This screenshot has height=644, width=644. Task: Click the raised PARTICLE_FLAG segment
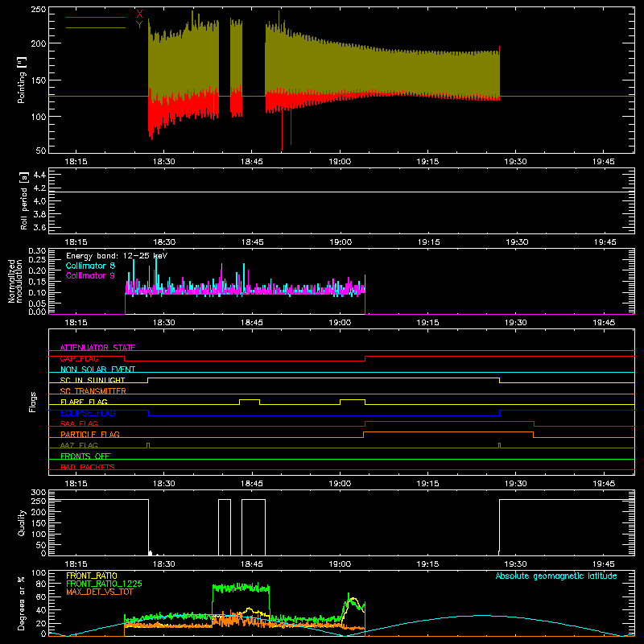(448, 432)
